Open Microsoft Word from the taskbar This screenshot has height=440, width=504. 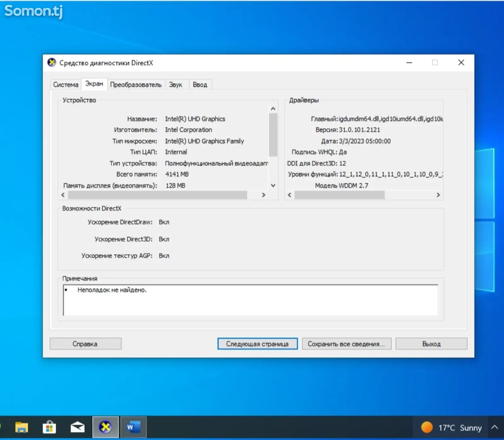[x=133, y=427]
